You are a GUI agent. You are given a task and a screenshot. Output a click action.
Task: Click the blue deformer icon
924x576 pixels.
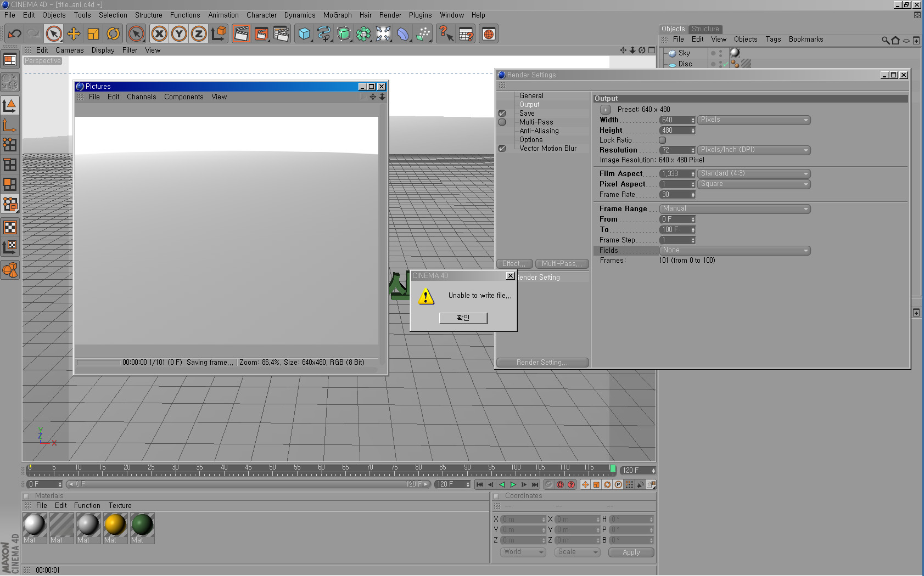[x=403, y=34]
